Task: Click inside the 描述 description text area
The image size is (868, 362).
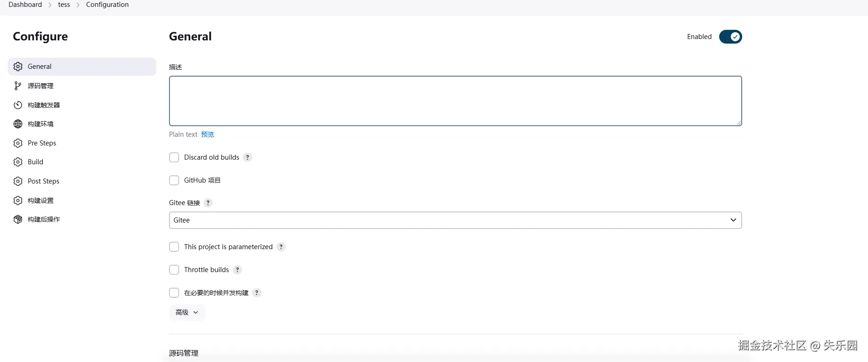Action: coord(455,101)
